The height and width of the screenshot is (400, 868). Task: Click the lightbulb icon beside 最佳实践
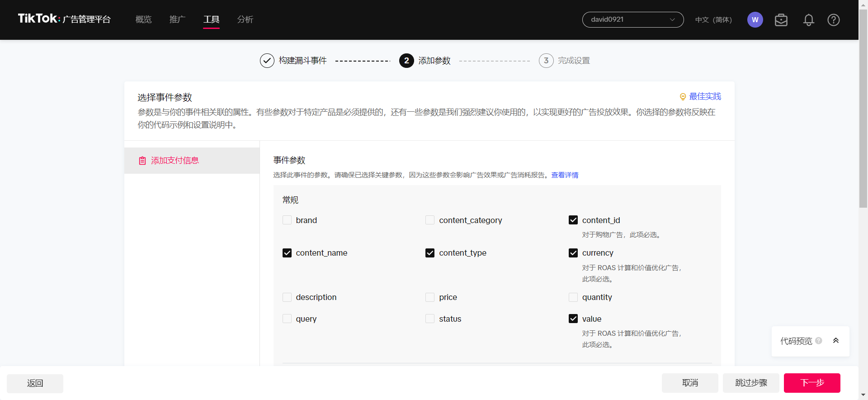point(683,97)
